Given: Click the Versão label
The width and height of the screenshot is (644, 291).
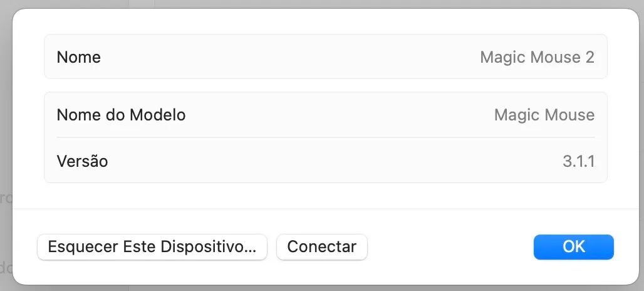Looking at the screenshot, I should [x=82, y=161].
